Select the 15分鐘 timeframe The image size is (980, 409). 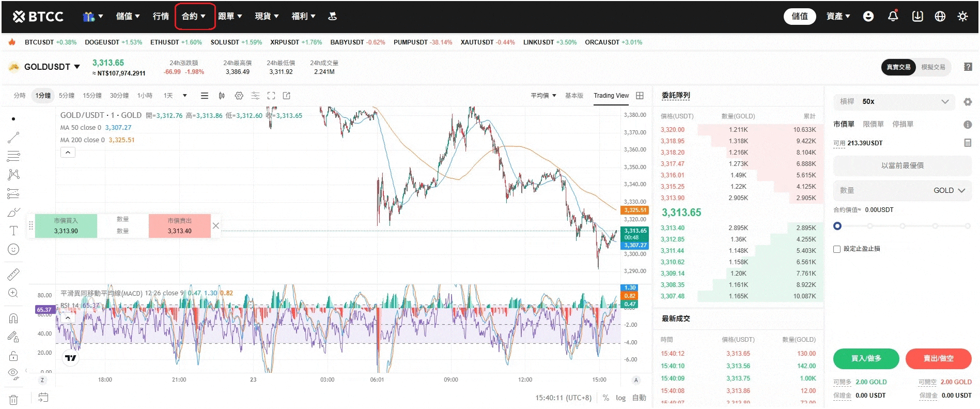pyautogui.click(x=92, y=96)
